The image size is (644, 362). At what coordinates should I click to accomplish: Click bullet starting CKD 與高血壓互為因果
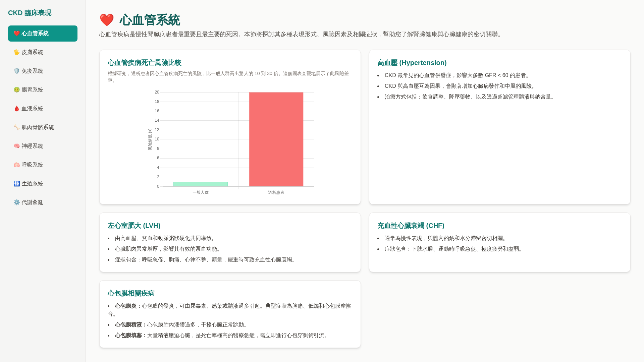tap(461, 86)
